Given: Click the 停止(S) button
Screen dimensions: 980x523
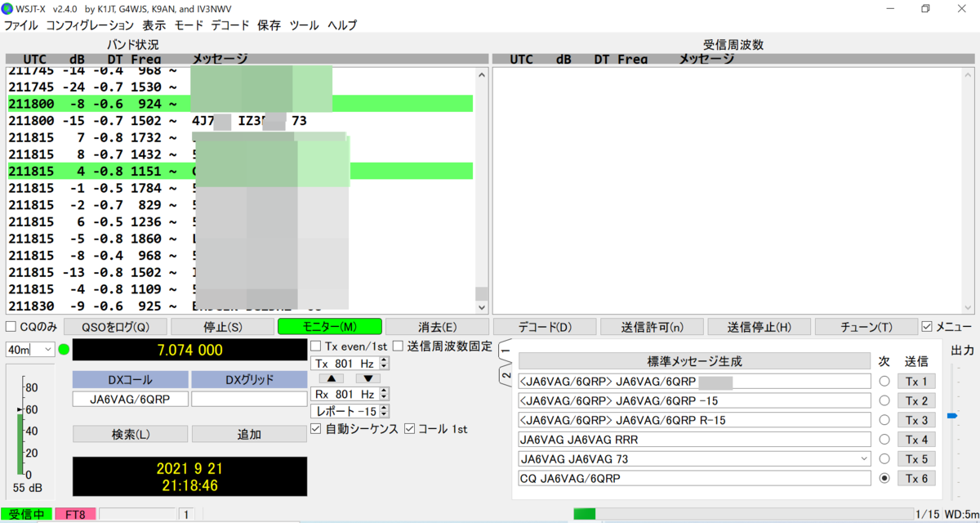Looking at the screenshot, I should coord(222,327).
